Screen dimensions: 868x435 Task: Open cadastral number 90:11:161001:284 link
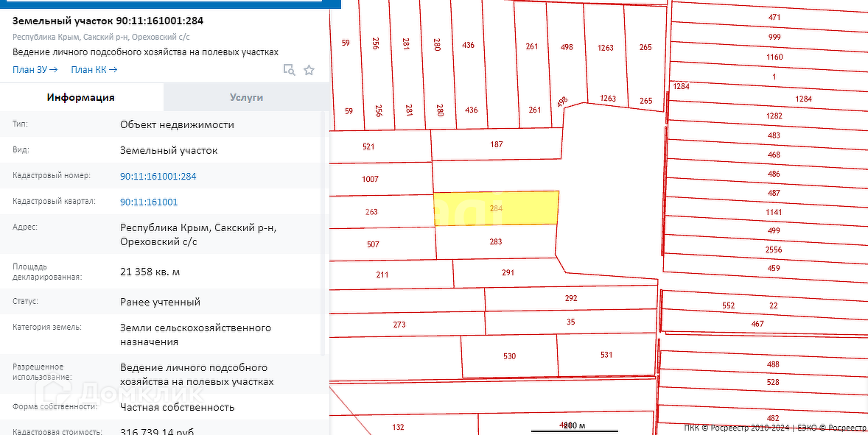click(158, 177)
